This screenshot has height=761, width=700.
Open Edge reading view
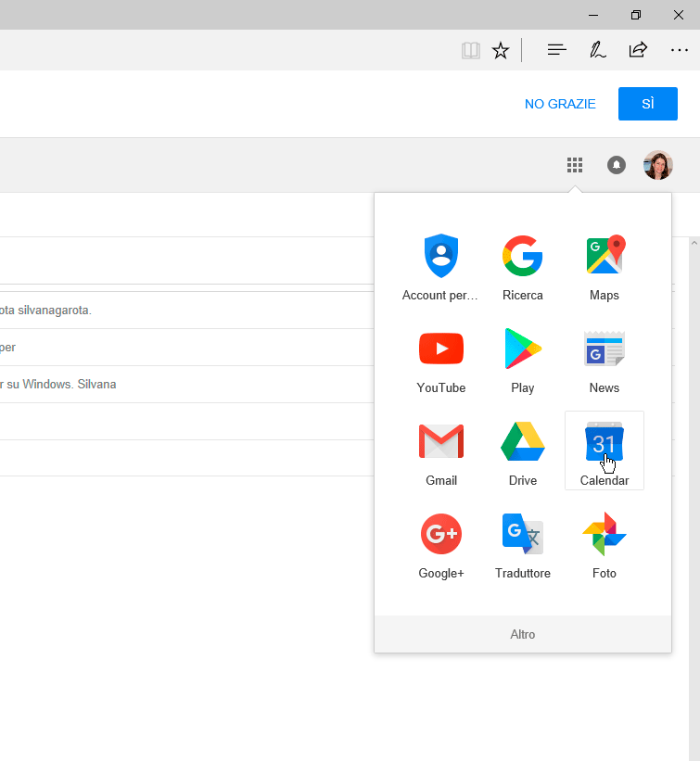pyautogui.click(x=470, y=50)
